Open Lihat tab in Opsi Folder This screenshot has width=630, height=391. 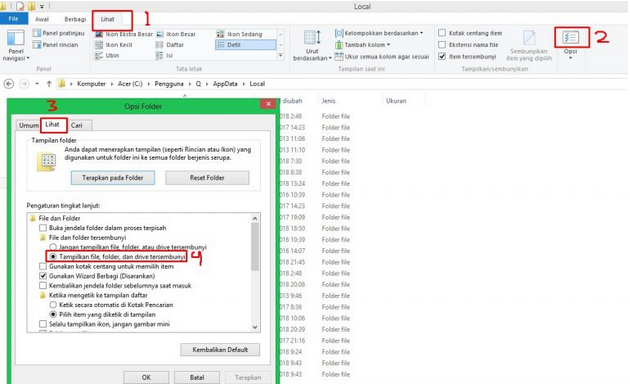(53, 125)
